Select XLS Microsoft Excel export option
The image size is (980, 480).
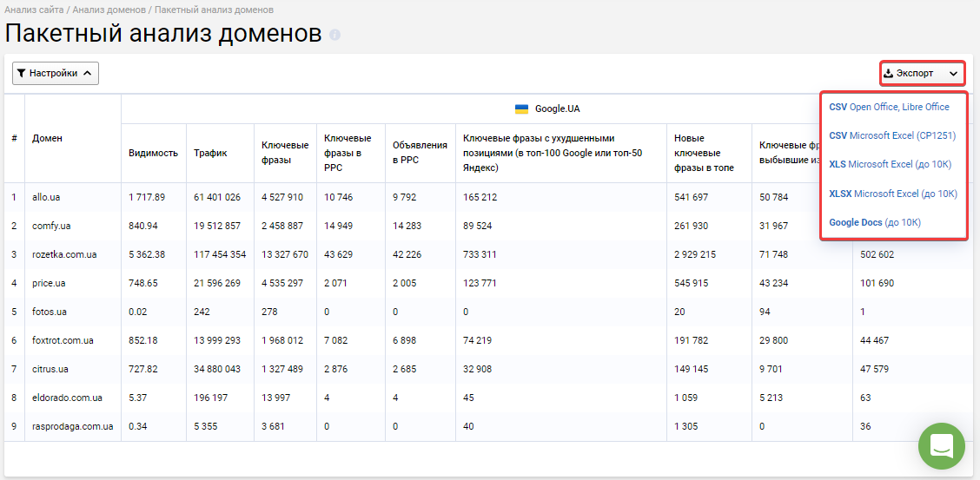pyautogui.click(x=890, y=164)
